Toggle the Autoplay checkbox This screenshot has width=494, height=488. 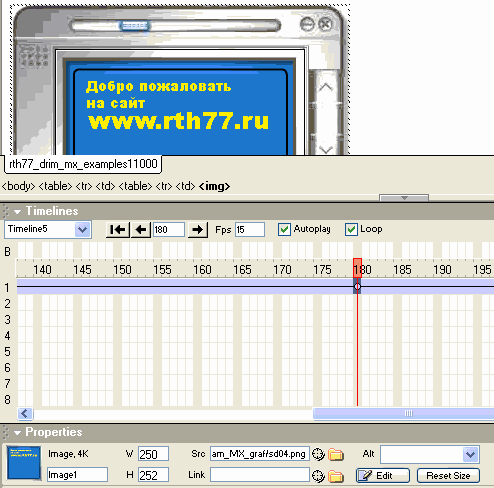click(x=284, y=229)
